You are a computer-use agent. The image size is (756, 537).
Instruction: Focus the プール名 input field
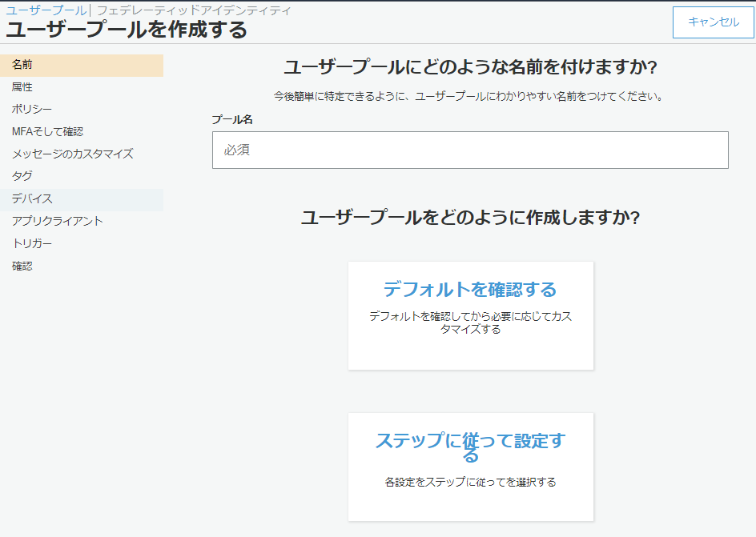click(470, 150)
